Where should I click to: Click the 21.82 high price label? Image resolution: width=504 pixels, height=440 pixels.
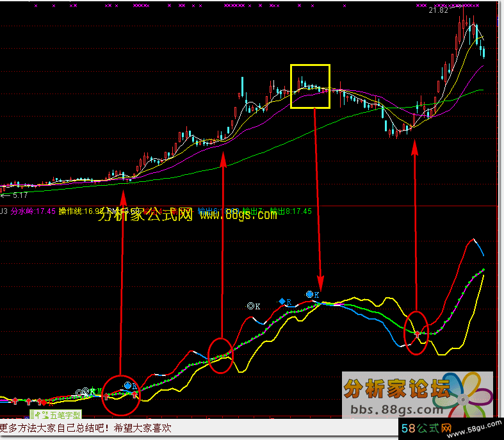(x=438, y=10)
